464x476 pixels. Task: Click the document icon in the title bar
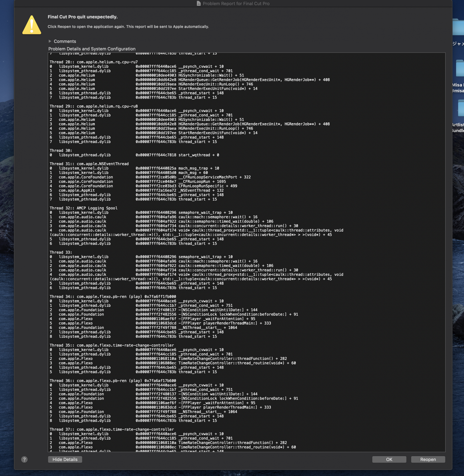(x=199, y=3)
